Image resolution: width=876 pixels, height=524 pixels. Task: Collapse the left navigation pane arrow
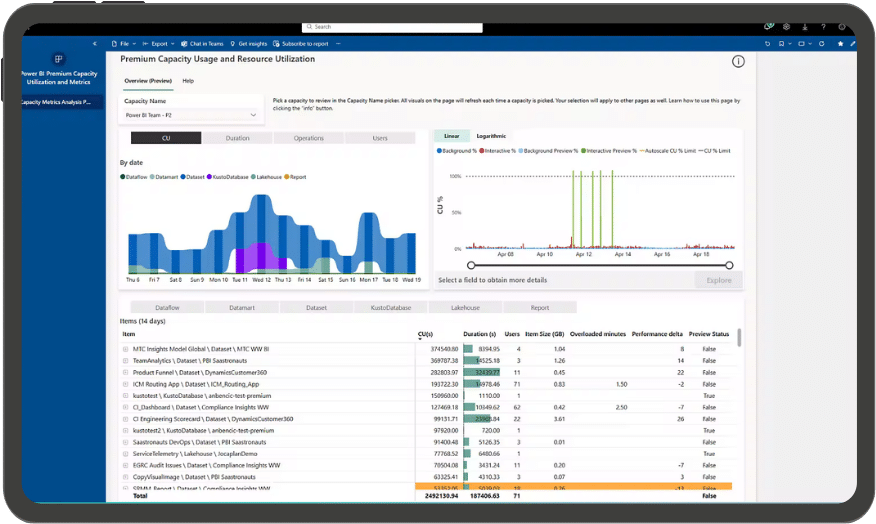(x=94, y=44)
